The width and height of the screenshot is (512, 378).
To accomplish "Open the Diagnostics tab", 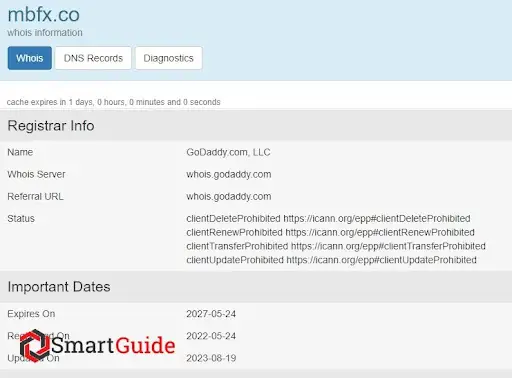I will pyautogui.click(x=168, y=58).
